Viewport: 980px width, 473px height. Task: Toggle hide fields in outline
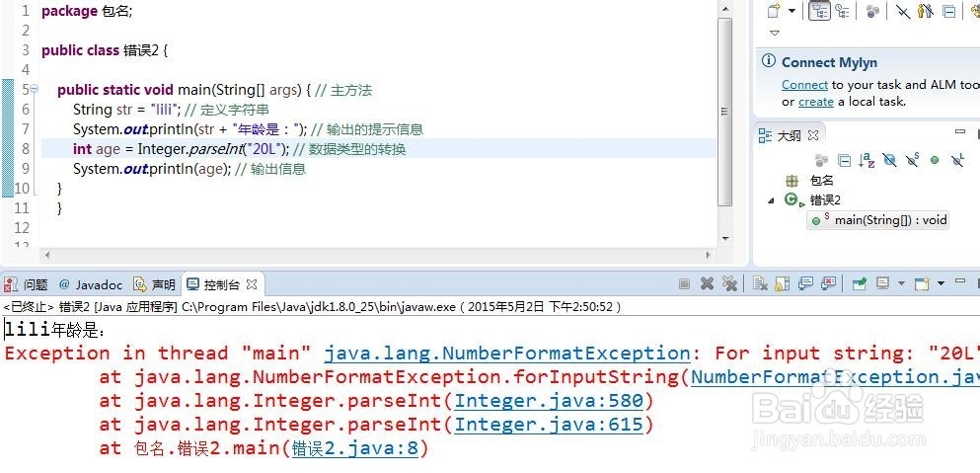click(889, 160)
